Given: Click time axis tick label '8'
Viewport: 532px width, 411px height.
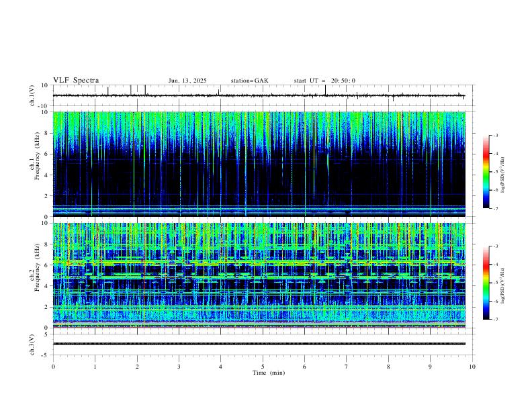Looking at the screenshot, I should point(388,367).
